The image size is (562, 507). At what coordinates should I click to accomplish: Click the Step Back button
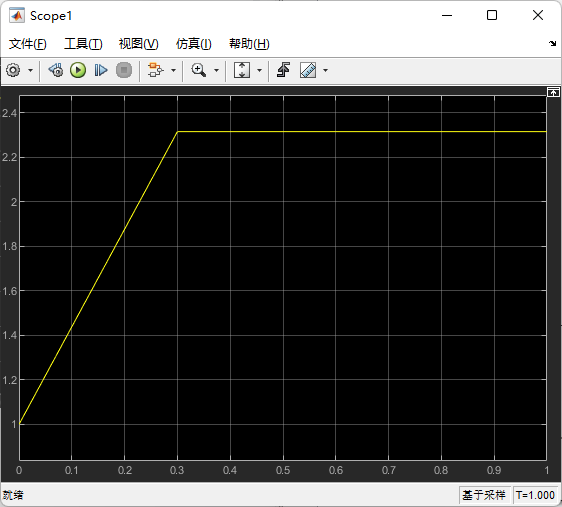[56, 70]
